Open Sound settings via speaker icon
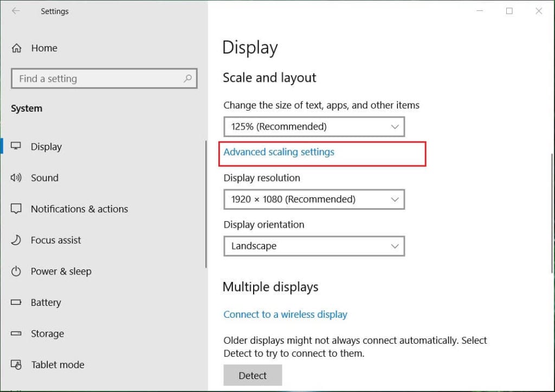This screenshot has width=555, height=392. (16, 177)
